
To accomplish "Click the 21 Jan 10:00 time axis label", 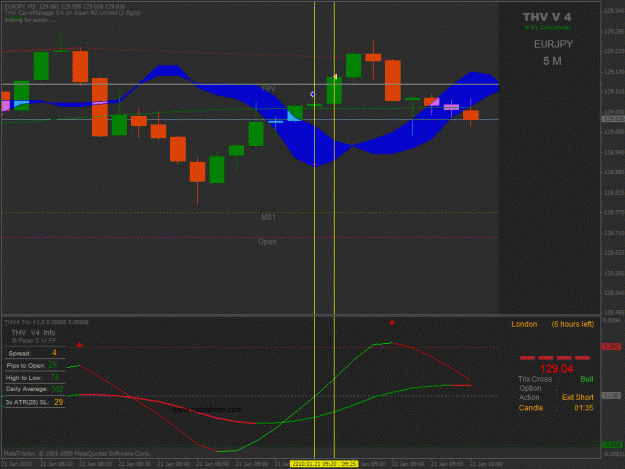I will (487, 464).
